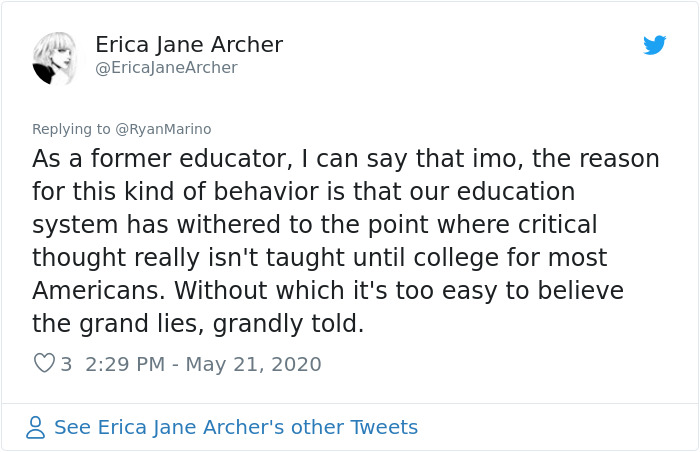
Task: Click the Twitter bird logo
Action: pyautogui.click(x=654, y=45)
